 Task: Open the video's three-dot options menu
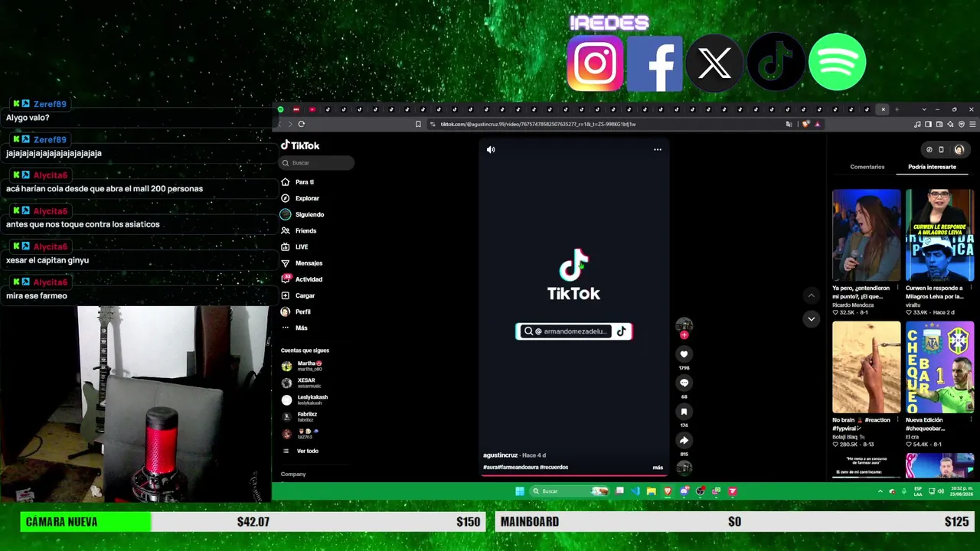pos(658,150)
